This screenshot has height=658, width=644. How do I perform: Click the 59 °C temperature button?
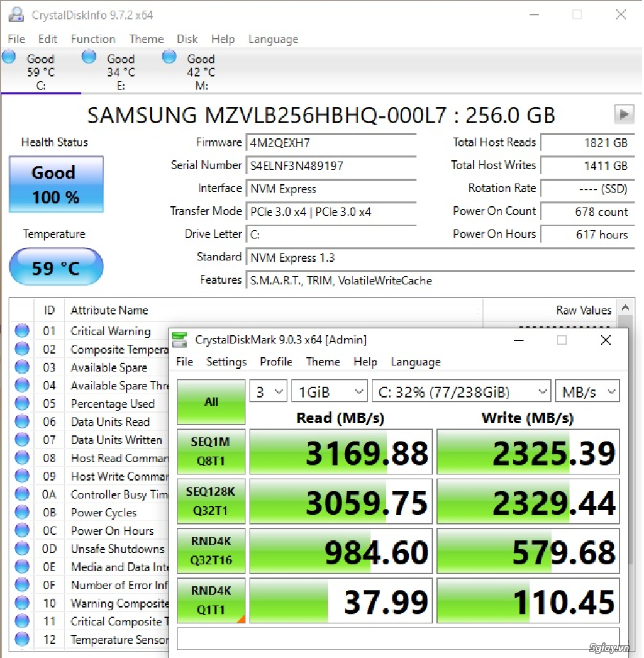pos(56,267)
